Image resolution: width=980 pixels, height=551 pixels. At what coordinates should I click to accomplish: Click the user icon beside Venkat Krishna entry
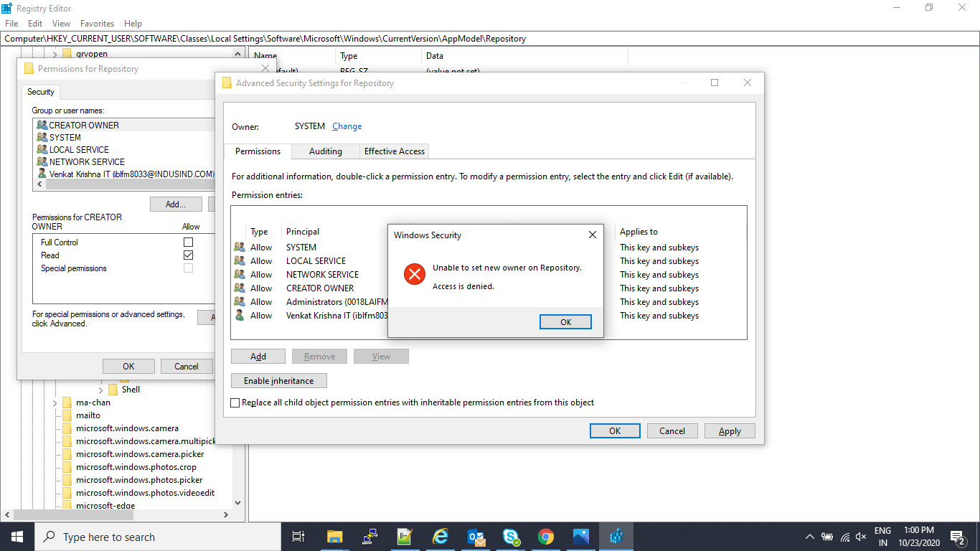[x=240, y=316]
